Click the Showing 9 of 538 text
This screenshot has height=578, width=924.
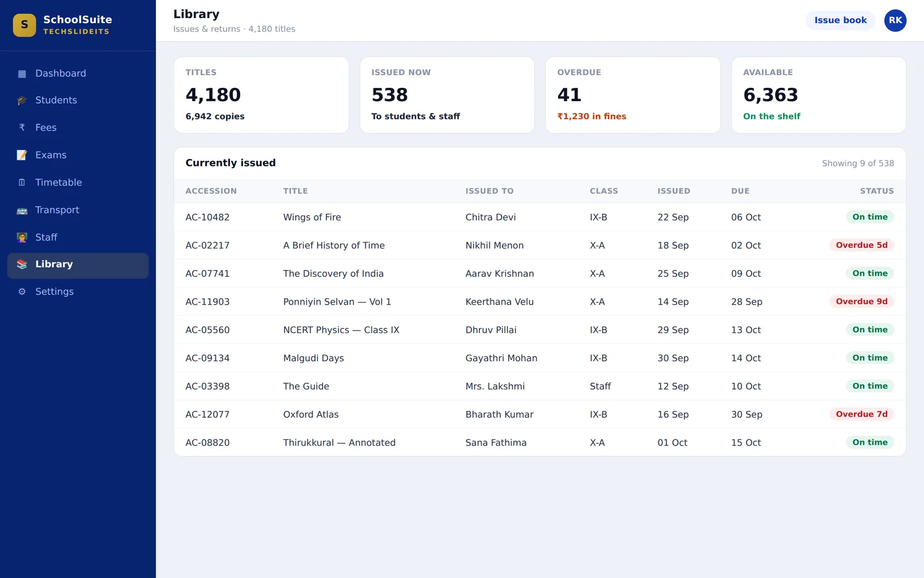[x=858, y=164]
